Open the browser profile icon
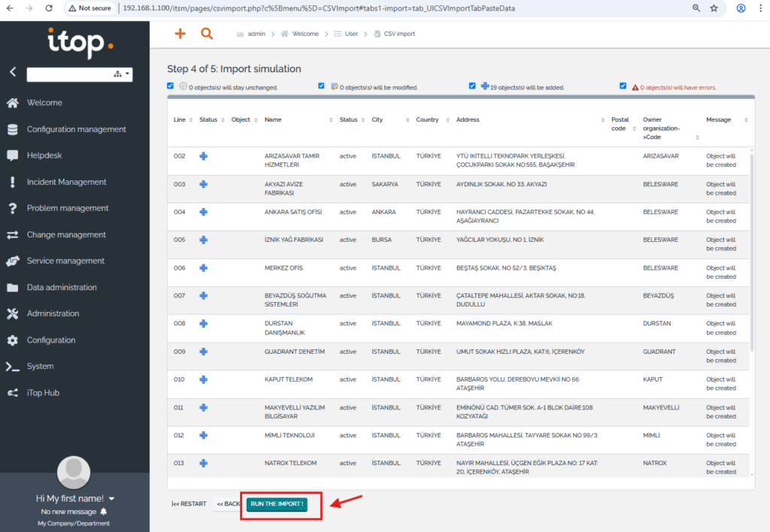 pos(741,8)
